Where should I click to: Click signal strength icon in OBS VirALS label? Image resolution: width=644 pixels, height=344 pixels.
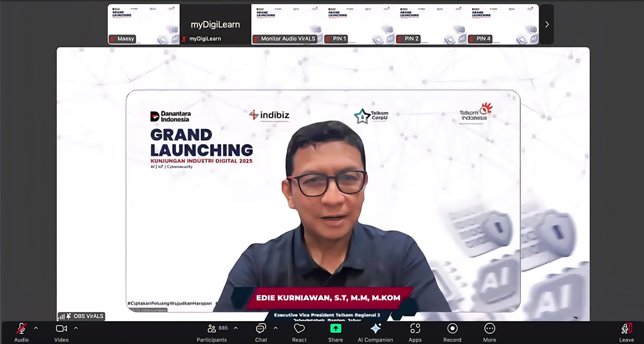tap(61, 317)
